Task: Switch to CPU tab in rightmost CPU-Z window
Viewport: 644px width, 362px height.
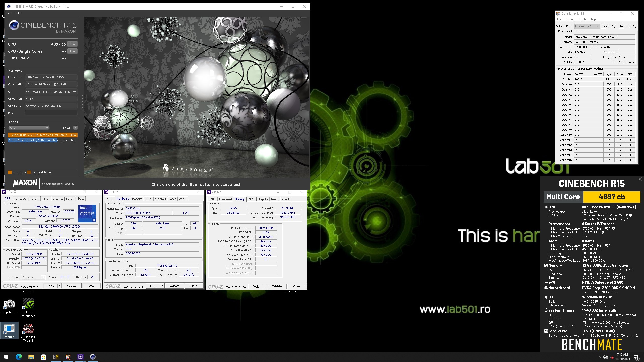Action: 212,199
